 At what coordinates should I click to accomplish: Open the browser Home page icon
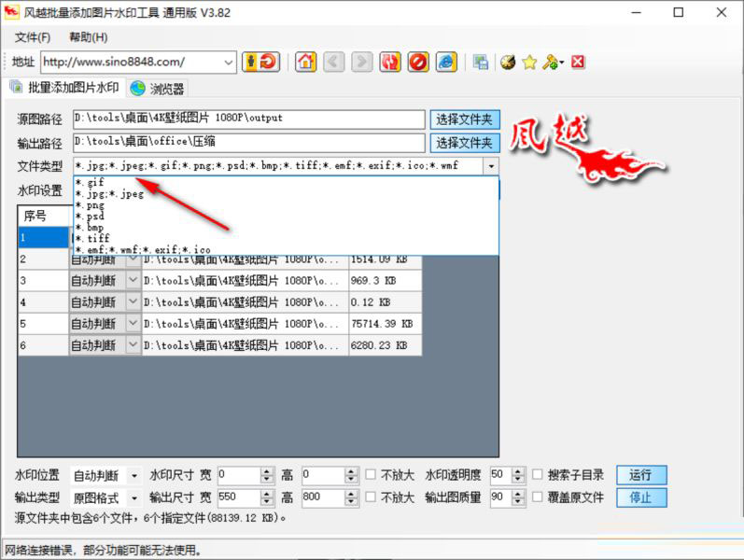pyautogui.click(x=305, y=62)
